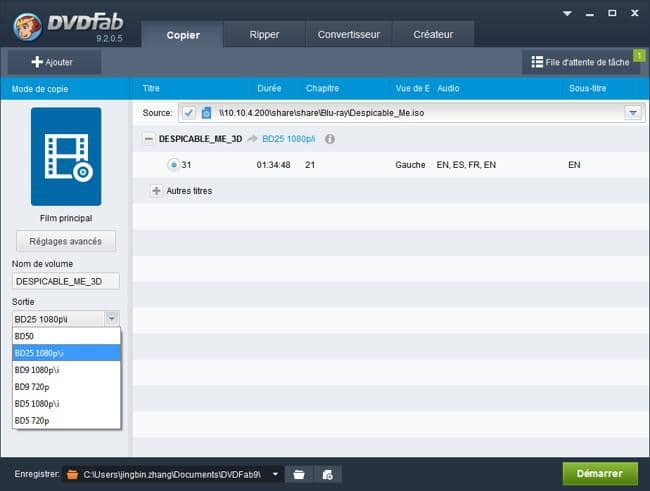Close the DVDFab window
This screenshot has height=491, width=650.
pyautogui.click(x=635, y=13)
